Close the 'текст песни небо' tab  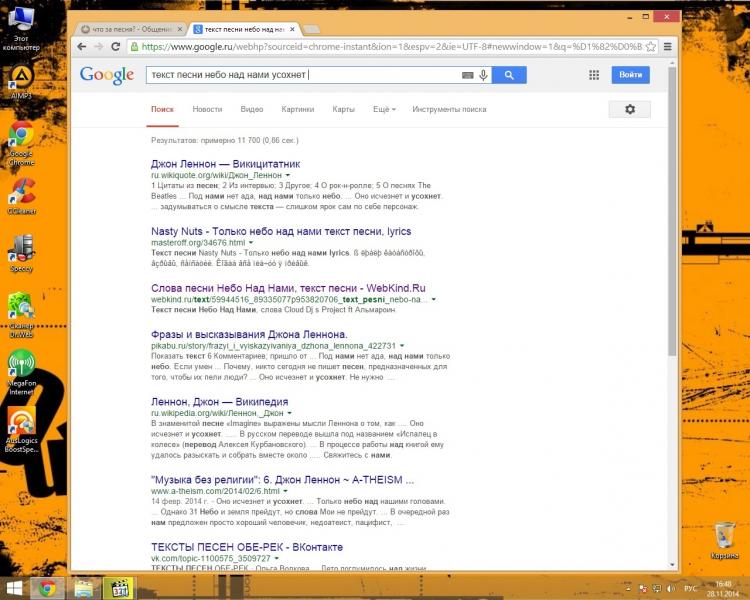pyautogui.click(x=292, y=29)
